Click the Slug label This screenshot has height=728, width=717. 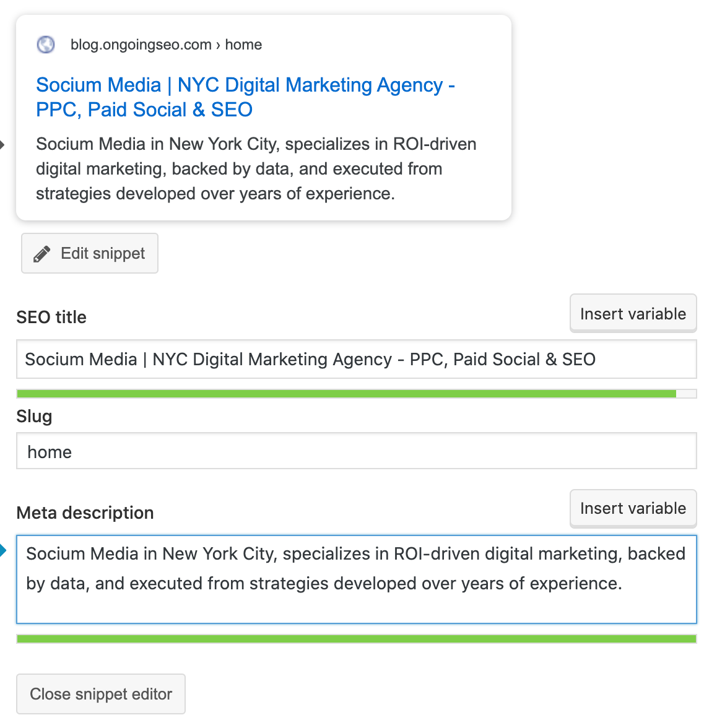click(x=35, y=417)
